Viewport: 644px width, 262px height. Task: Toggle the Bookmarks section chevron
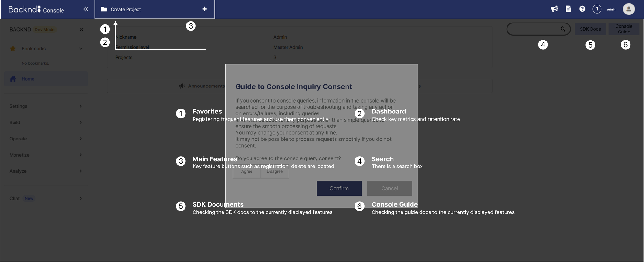coord(81,49)
